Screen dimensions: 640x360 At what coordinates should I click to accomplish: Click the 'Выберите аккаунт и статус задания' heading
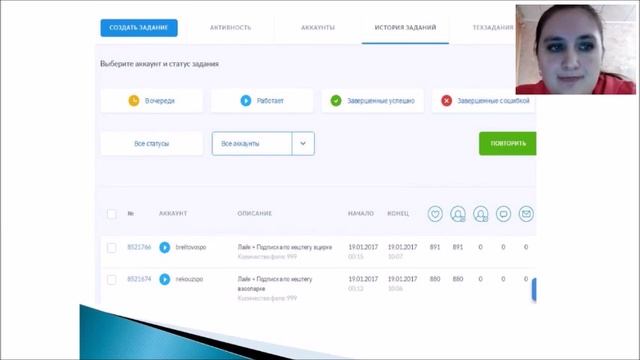[x=160, y=64]
